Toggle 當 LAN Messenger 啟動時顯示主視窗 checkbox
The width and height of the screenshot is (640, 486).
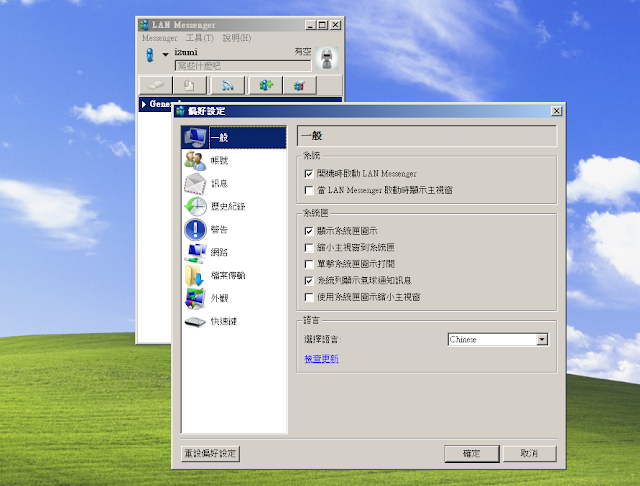click(x=309, y=190)
